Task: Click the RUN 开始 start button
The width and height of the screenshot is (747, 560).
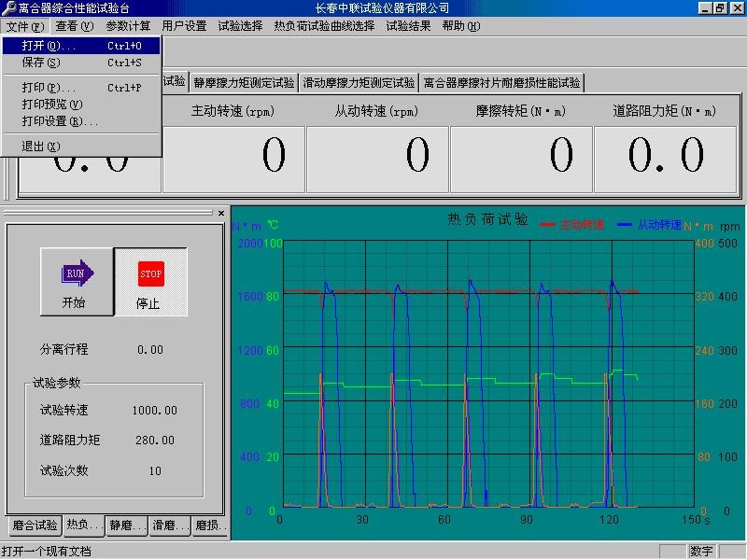Action: click(77, 281)
